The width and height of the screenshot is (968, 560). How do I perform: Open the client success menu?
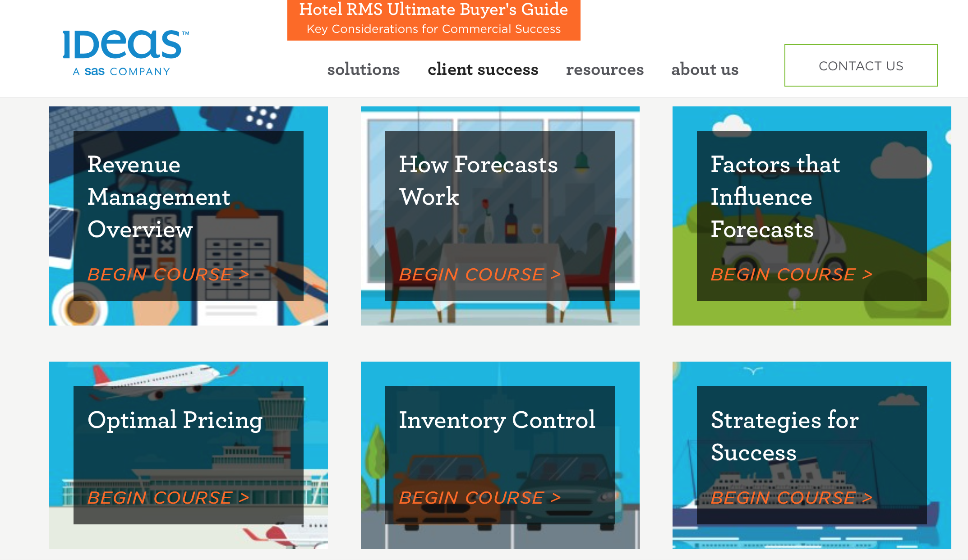click(x=483, y=69)
